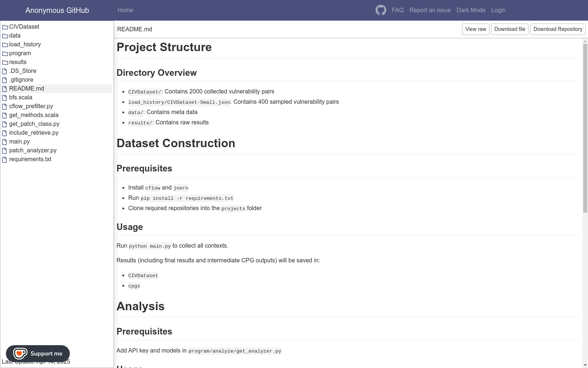Click the Anonymous GitHub brand title
The height and width of the screenshot is (368, 588).
pos(57,10)
